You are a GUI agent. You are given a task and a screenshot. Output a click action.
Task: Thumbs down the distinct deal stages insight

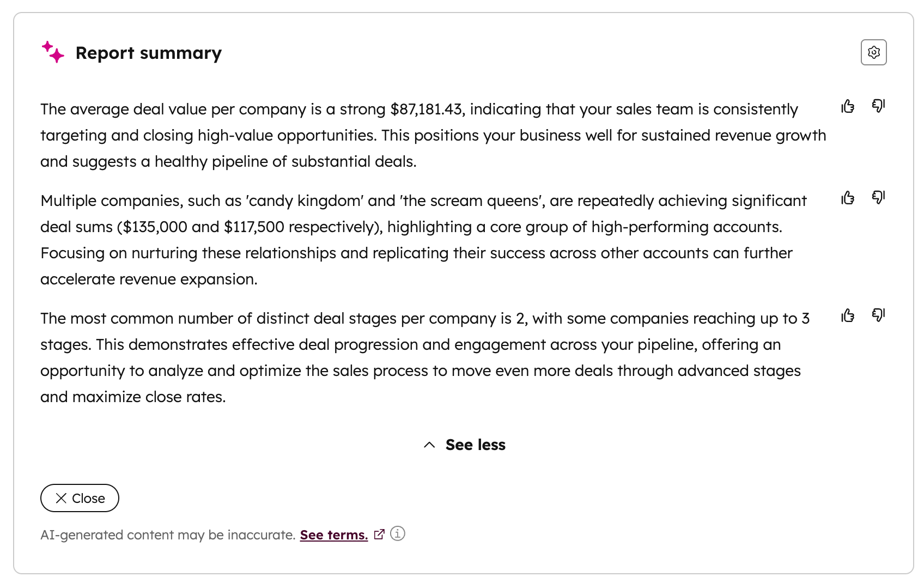click(878, 315)
